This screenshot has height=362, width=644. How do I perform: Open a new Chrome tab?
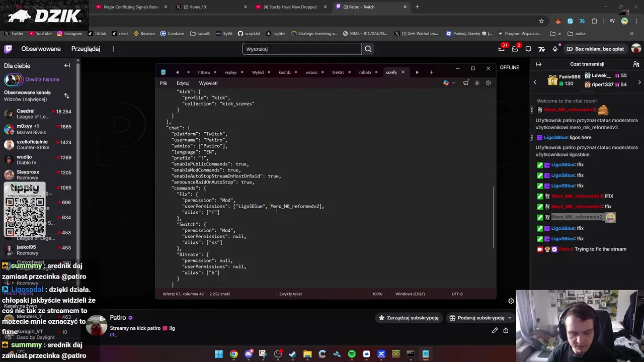(417, 7)
